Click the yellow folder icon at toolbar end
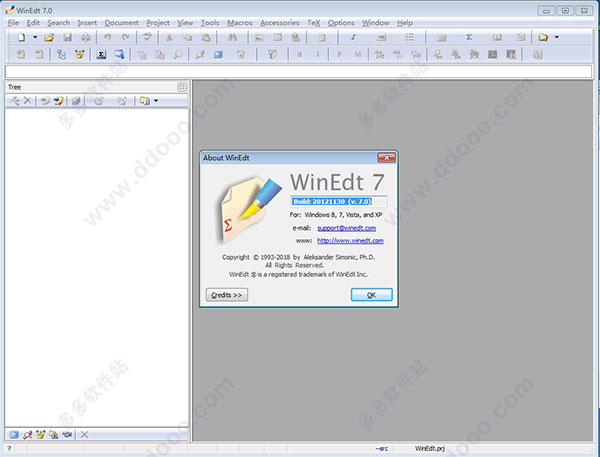The height and width of the screenshot is (457, 600). (543, 37)
